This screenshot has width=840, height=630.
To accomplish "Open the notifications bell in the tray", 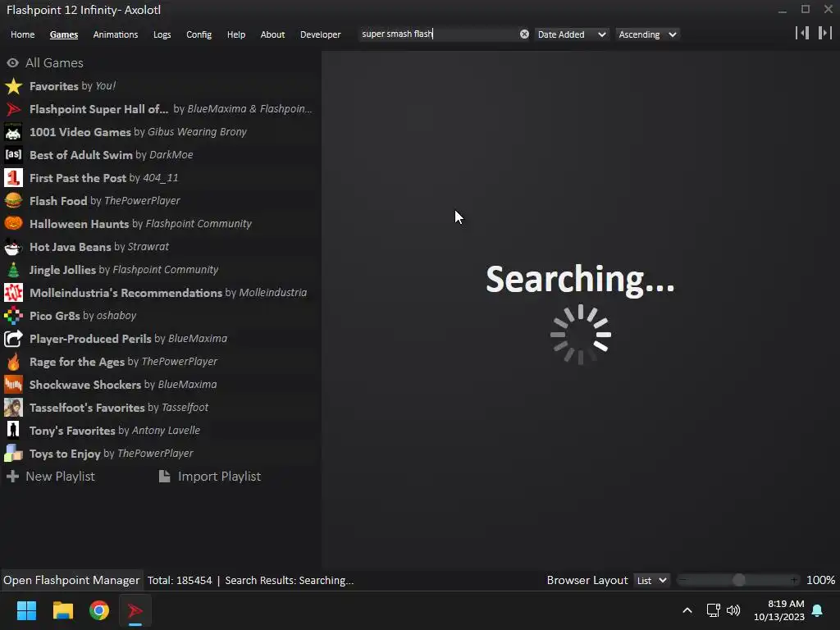I will (x=818, y=610).
